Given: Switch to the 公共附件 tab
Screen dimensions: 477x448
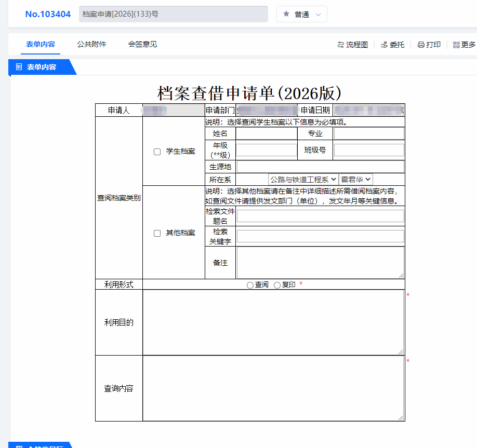Looking at the screenshot, I should (x=91, y=44).
